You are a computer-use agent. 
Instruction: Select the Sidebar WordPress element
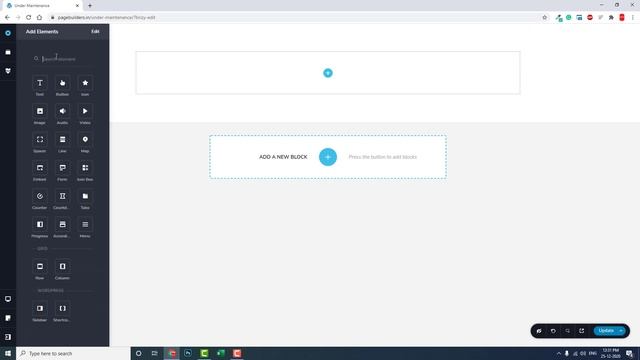coord(40,309)
